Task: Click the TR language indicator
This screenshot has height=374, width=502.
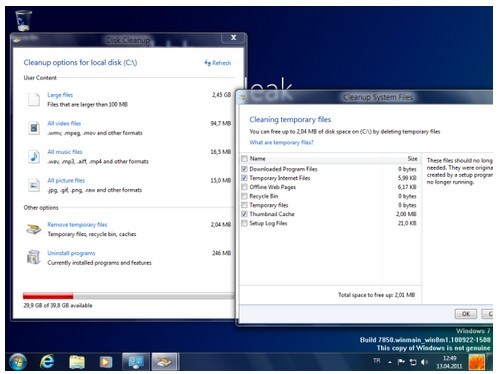Action: [377, 361]
